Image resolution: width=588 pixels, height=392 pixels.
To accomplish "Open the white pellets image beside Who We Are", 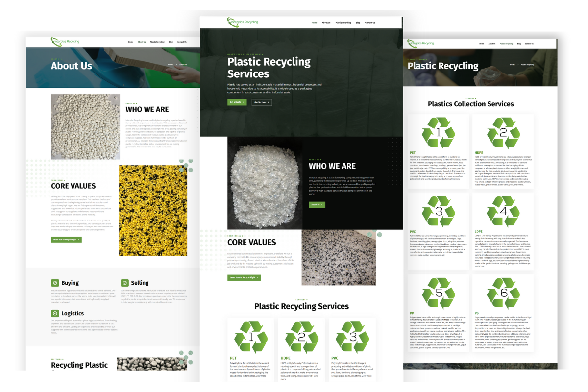I will click(x=85, y=126).
